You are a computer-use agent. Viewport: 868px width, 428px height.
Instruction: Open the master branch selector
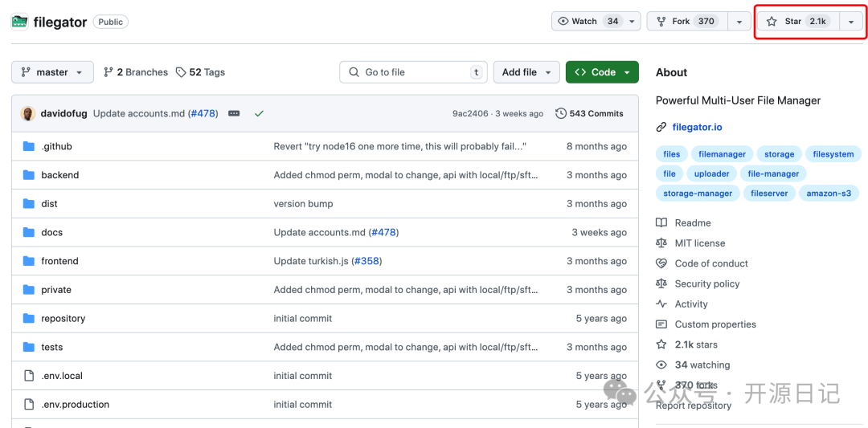coord(52,72)
